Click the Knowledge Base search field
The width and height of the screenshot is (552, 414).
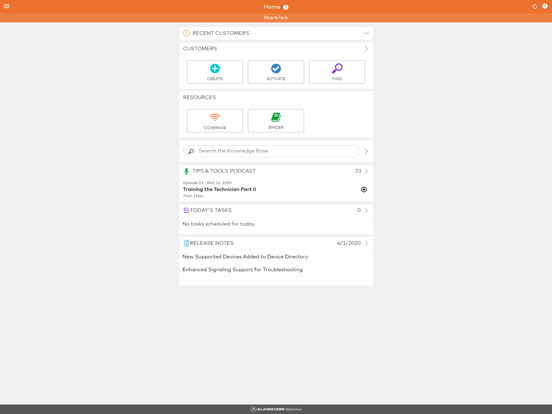(271, 151)
